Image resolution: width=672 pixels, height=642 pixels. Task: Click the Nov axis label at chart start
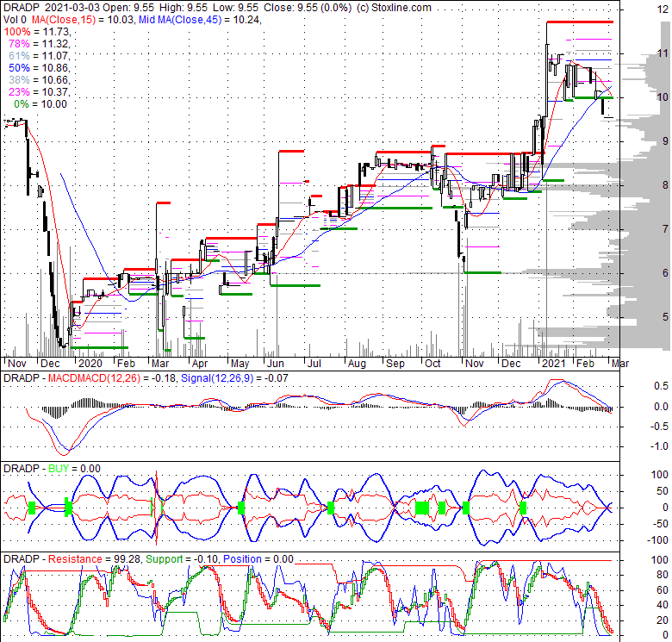(17, 364)
